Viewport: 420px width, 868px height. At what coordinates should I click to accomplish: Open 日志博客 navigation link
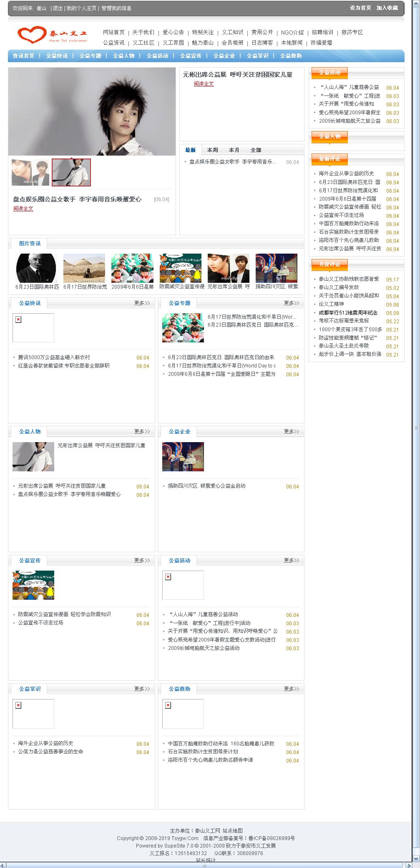[262, 43]
